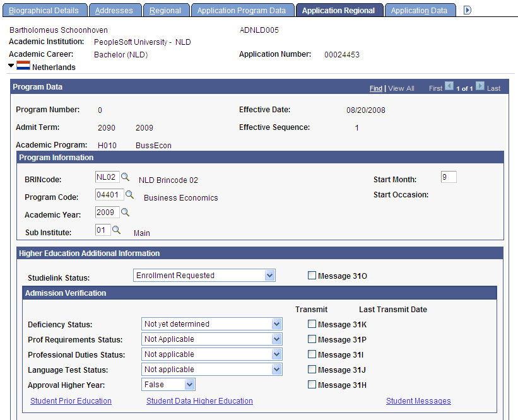Collapse the Netherlands section triangle
518x420 pixels.
click(9, 67)
